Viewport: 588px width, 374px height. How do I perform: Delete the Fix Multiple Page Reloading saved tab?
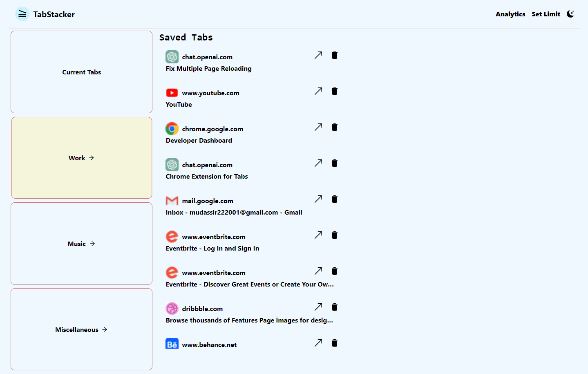pos(335,55)
